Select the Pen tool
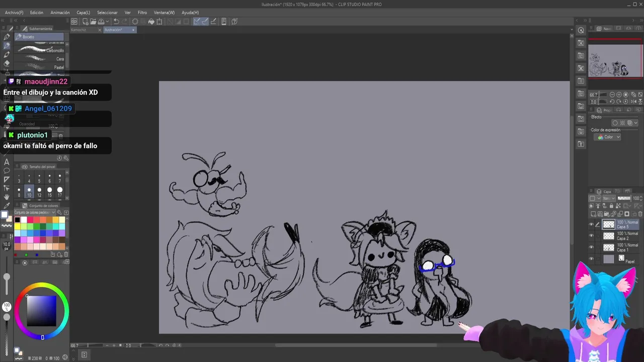Viewport: 644px width, 362px height. 7,37
